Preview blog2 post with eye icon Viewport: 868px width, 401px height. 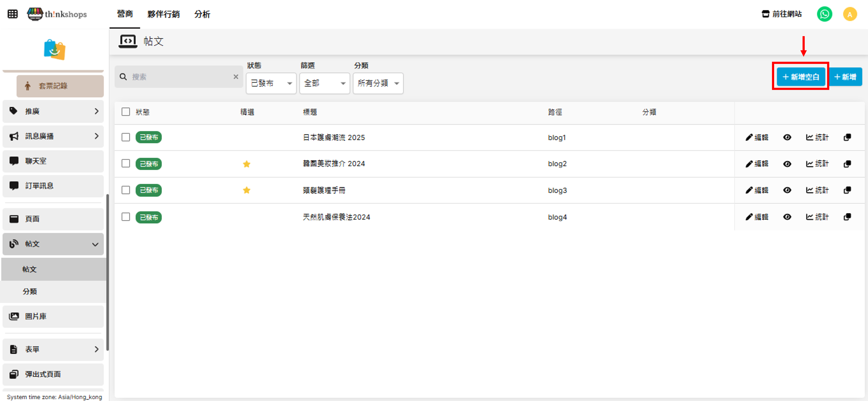[787, 164]
